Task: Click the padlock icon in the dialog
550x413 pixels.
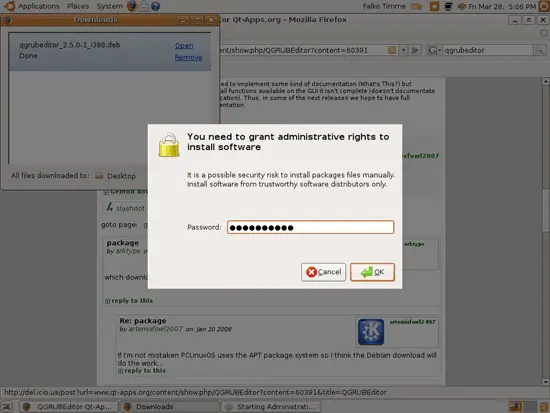Action: tap(169, 145)
